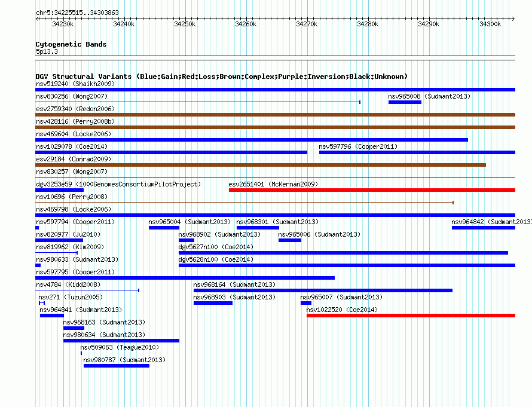The image size is (532, 407).
Task: Click the nsv968163 (Sudmant2013) label
Action: 104,322
